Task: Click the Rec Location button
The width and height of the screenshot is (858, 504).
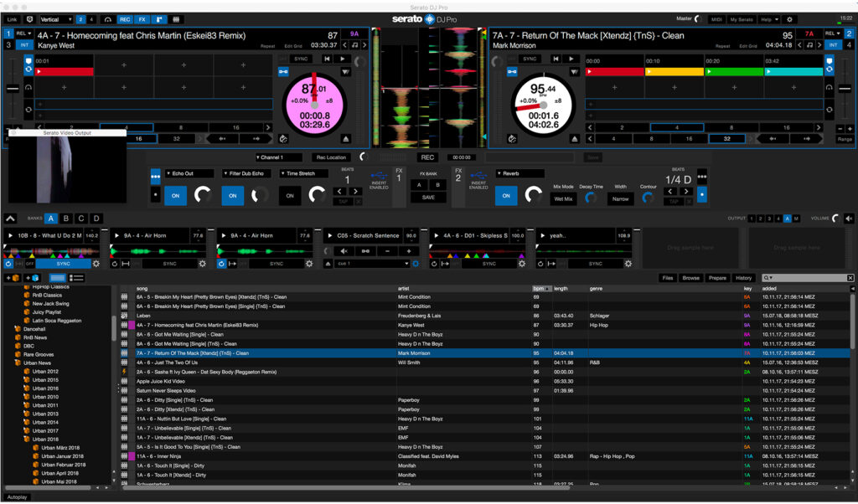Action: point(331,157)
